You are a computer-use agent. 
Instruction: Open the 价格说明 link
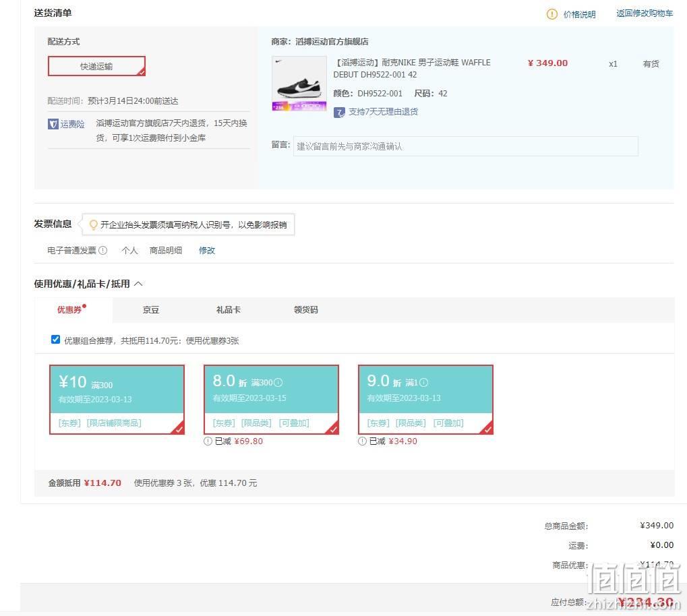pos(579,14)
